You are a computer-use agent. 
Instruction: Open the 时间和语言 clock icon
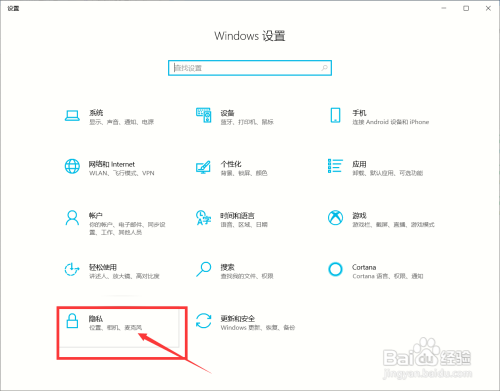coord(203,218)
